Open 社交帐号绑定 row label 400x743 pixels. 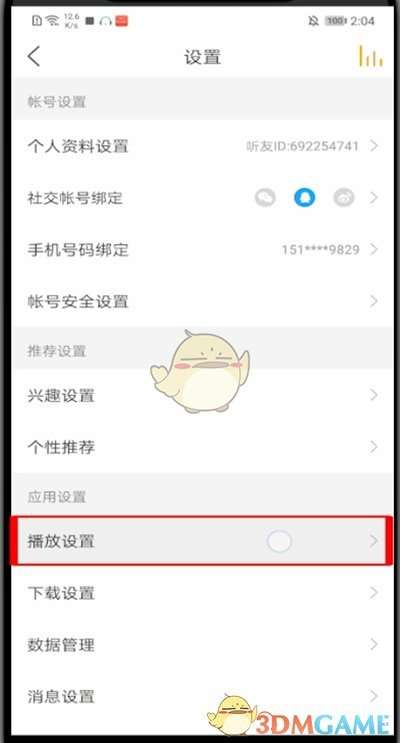point(75,198)
